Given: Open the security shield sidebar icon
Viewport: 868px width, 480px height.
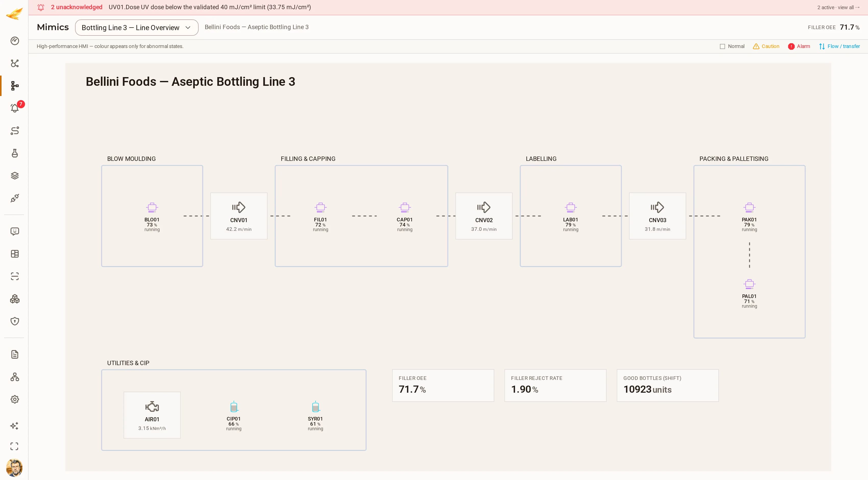Looking at the screenshot, I should tap(15, 321).
